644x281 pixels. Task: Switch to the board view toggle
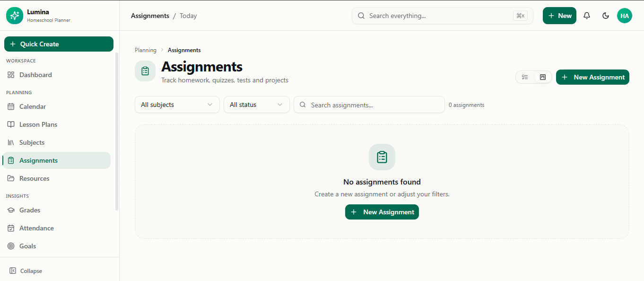pyautogui.click(x=543, y=77)
